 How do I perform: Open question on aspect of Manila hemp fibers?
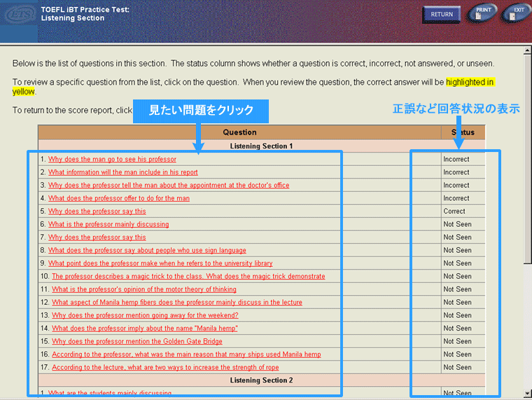coord(177,302)
